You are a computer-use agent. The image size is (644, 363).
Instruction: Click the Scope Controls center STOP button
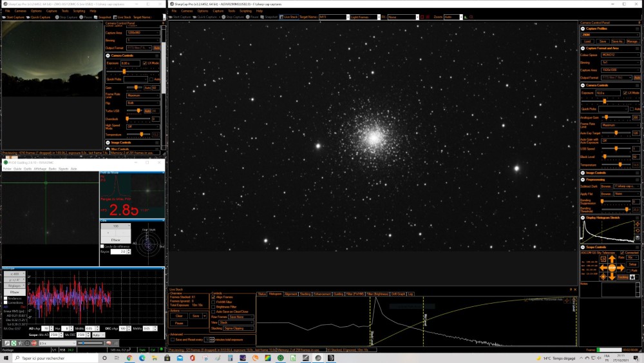pyautogui.click(x=612, y=268)
